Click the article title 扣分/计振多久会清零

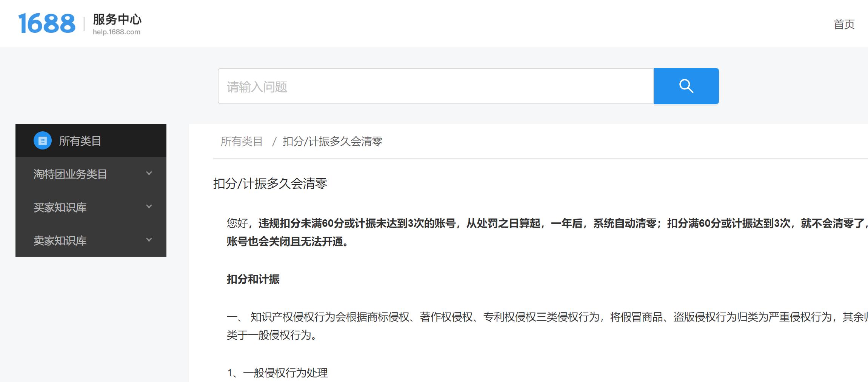tap(269, 184)
